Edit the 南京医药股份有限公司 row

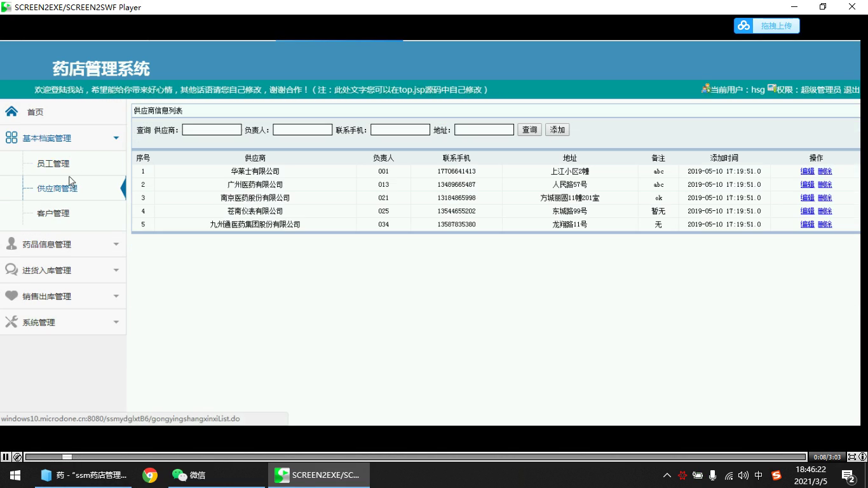point(807,198)
